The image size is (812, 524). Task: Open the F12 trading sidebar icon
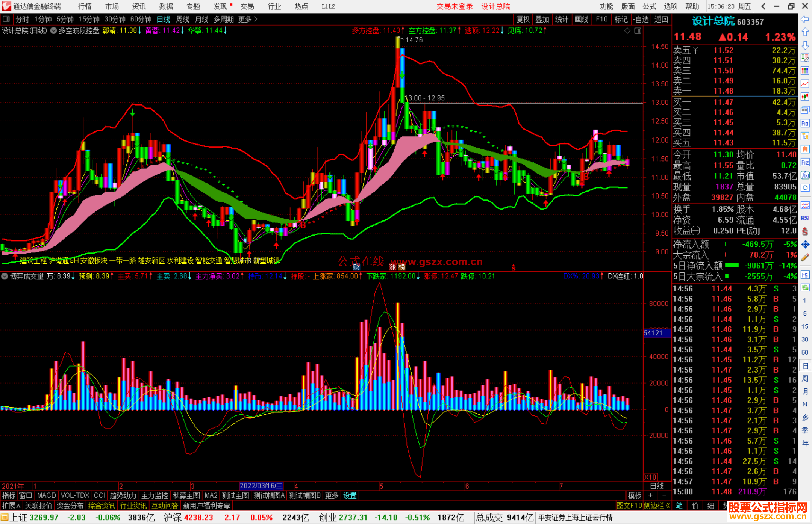click(805, 162)
